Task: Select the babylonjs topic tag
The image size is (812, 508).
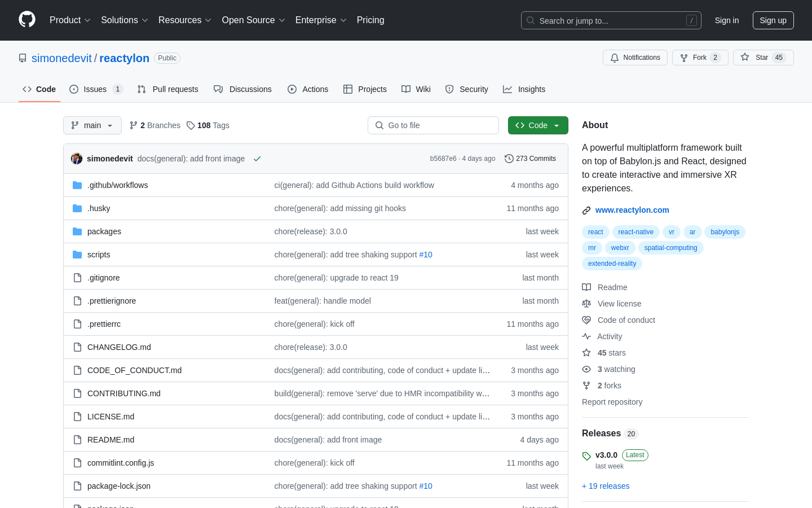Action: (725, 232)
